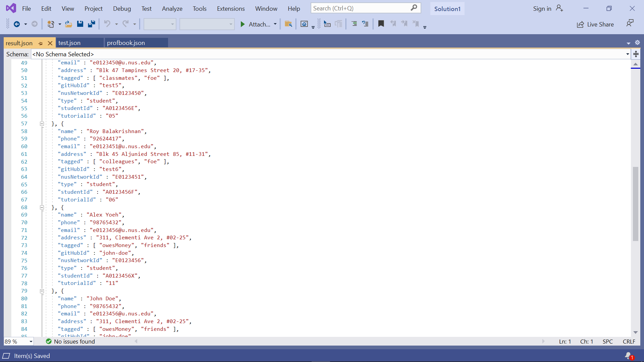Click the New Item toolbar icon
Image resolution: width=644 pixels, height=362 pixels.
point(51,24)
